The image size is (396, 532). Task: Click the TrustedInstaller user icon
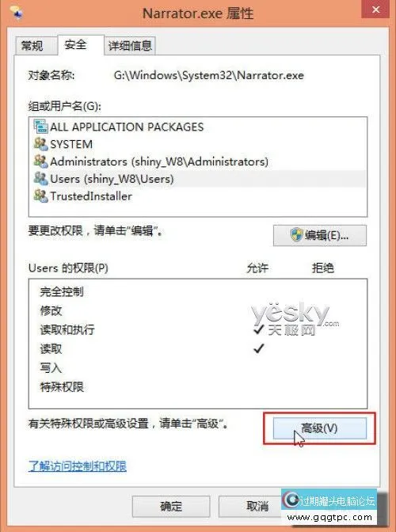40,196
